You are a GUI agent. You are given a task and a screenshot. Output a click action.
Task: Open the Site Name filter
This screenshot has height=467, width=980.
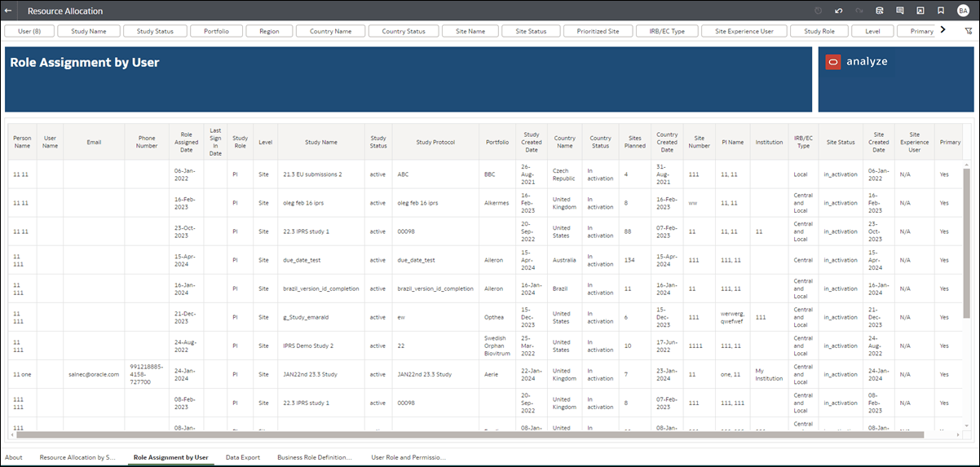point(470,31)
